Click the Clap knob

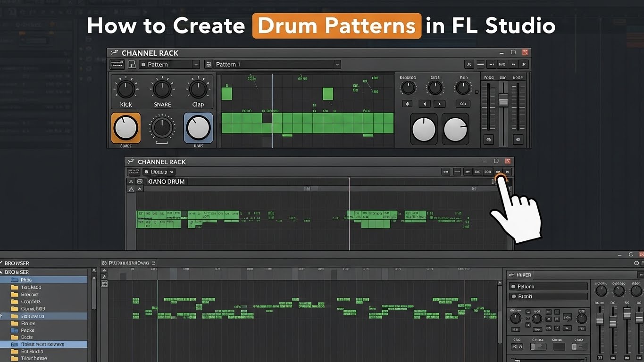click(x=198, y=88)
